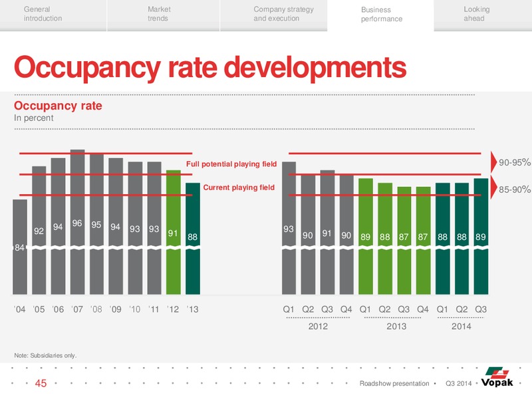Select the 2014 Q2 dark green bar
Image resolution: width=532 pixels, height=399 pixels.
pyautogui.click(x=462, y=239)
